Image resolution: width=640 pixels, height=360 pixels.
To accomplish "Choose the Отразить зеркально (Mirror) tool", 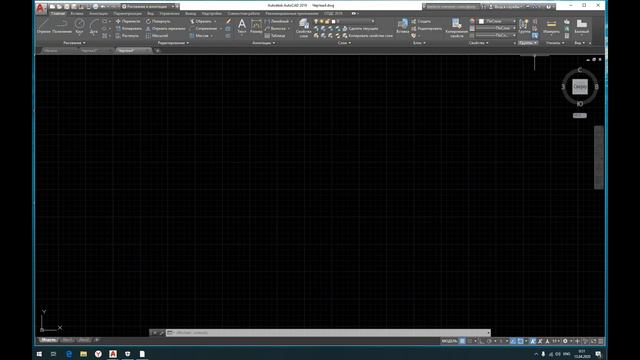I will click(165, 29).
